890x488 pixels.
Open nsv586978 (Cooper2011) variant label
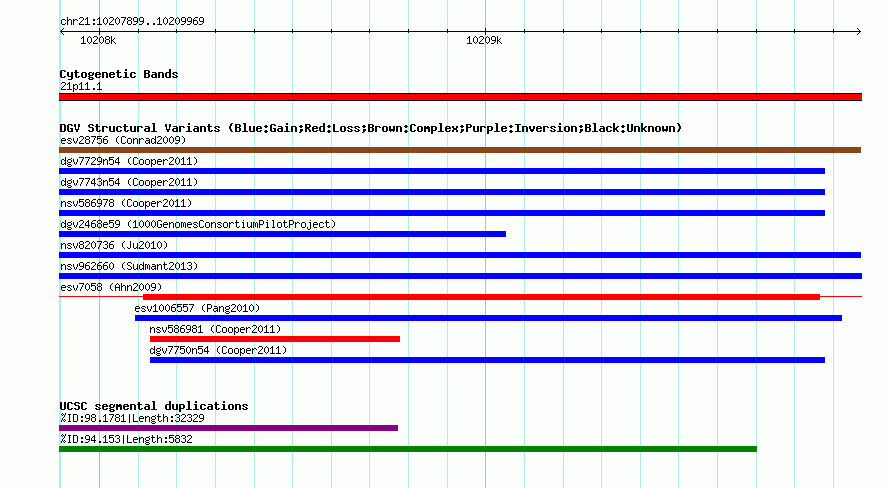126,203
